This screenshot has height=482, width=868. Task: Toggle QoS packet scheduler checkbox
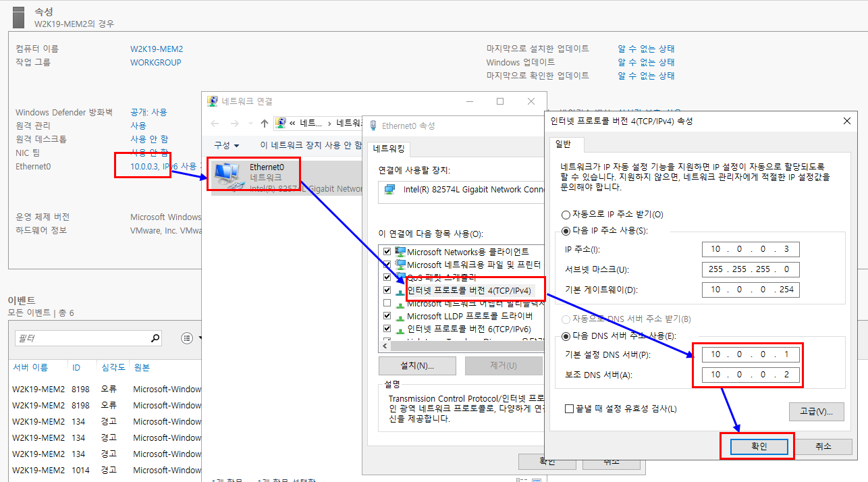tap(387, 277)
